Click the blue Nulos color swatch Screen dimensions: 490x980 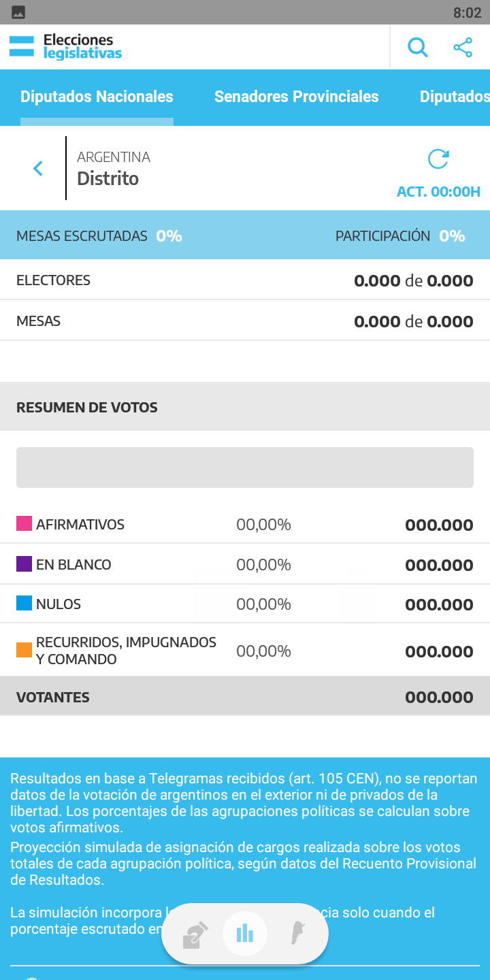(x=24, y=604)
